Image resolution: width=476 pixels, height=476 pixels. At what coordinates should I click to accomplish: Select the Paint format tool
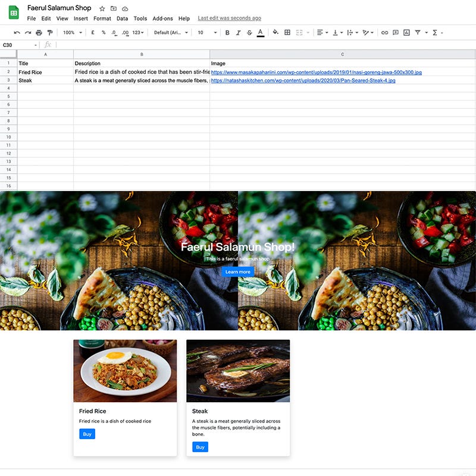click(50, 33)
